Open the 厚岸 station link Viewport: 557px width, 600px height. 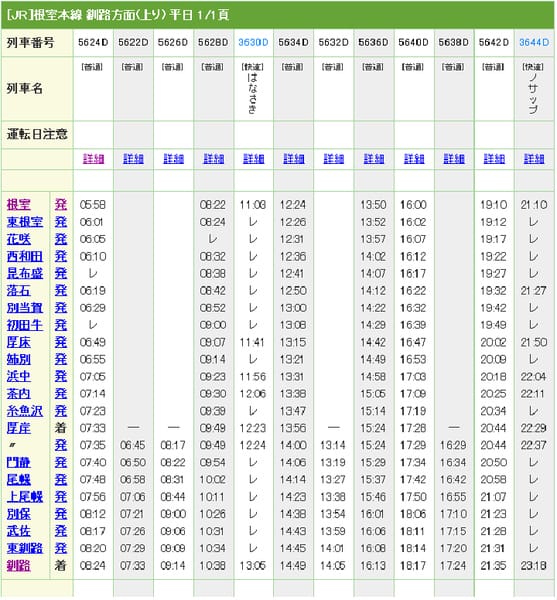18,428
